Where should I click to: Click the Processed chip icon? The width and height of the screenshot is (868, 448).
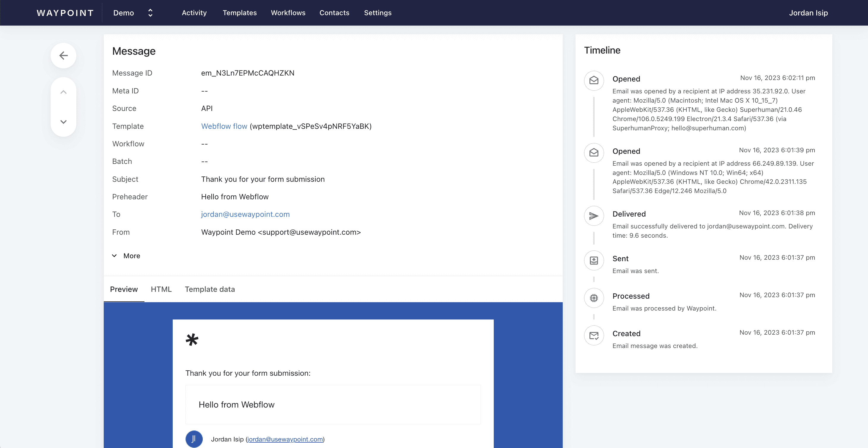click(594, 298)
